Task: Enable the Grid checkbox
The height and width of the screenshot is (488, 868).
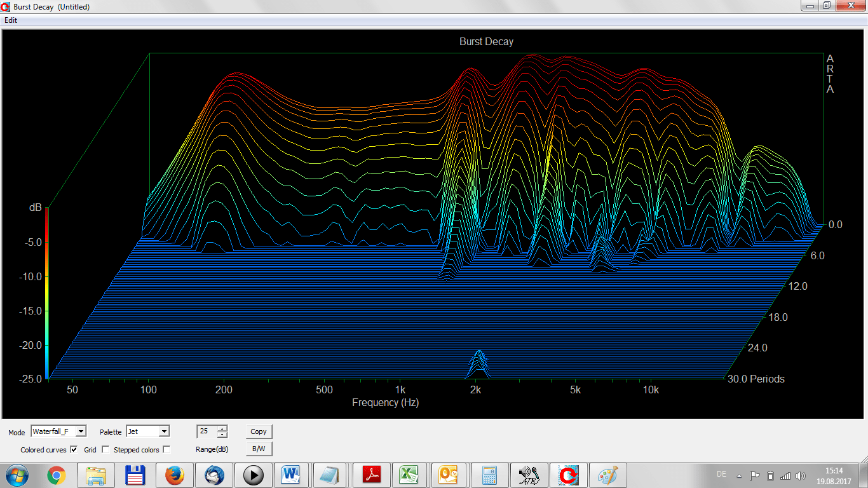Action: [105, 449]
